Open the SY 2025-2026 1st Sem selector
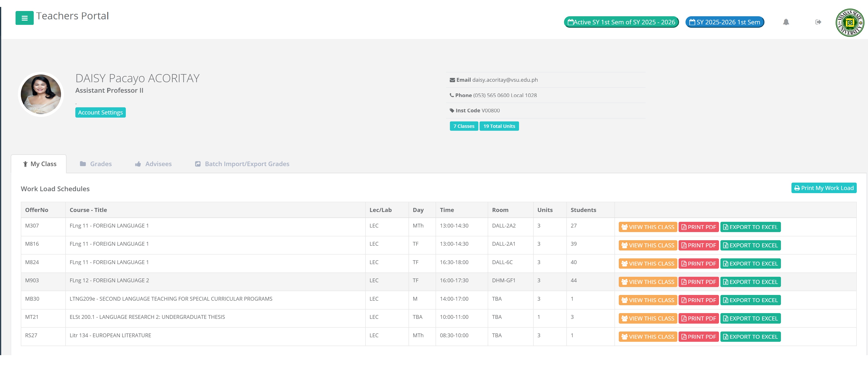This screenshot has width=868, height=375. tap(724, 22)
